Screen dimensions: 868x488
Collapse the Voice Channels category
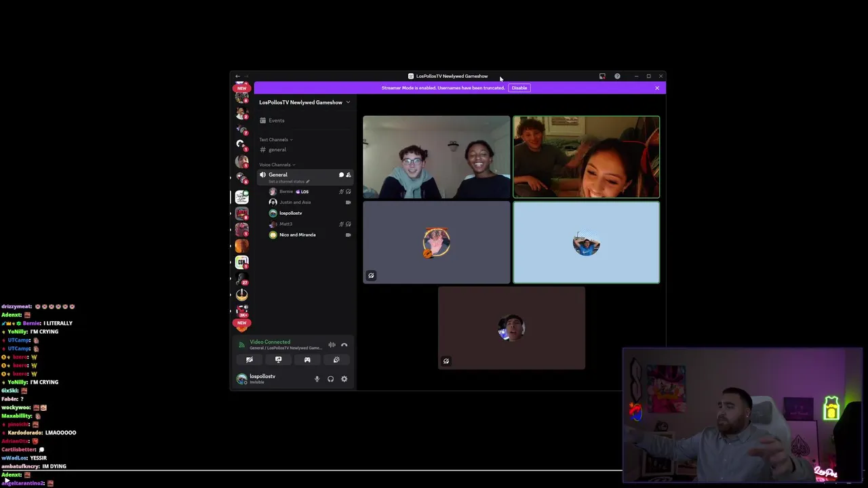click(x=277, y=165)
